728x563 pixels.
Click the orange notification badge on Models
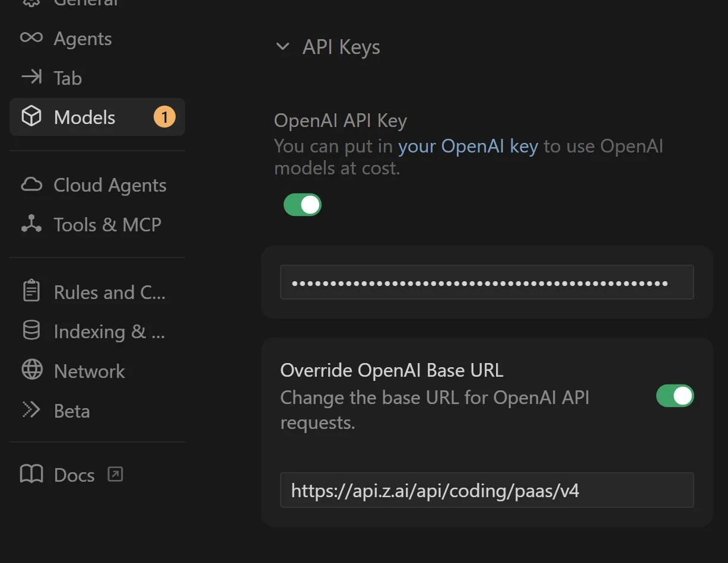(x=164, y=117)
